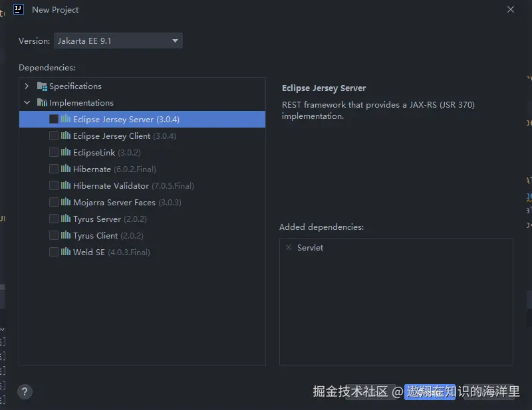Click the Tyrus Client library icon
The height and width of the screenshot is (410, 532).
tap(66, 235)
